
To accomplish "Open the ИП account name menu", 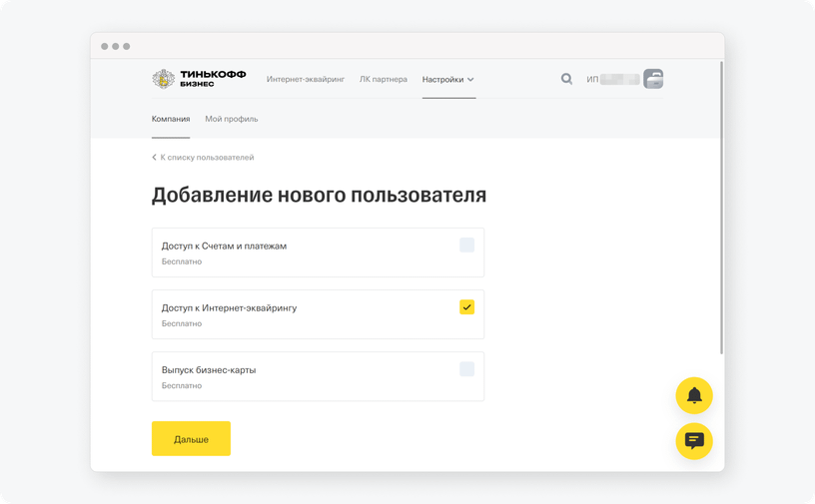I will [612, 79].
